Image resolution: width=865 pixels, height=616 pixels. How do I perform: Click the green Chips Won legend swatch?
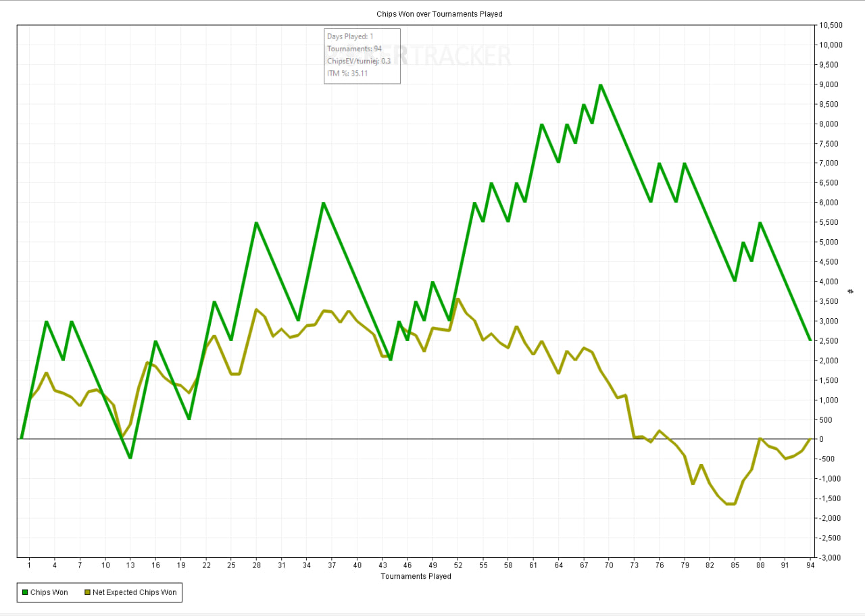click(25, 593)
